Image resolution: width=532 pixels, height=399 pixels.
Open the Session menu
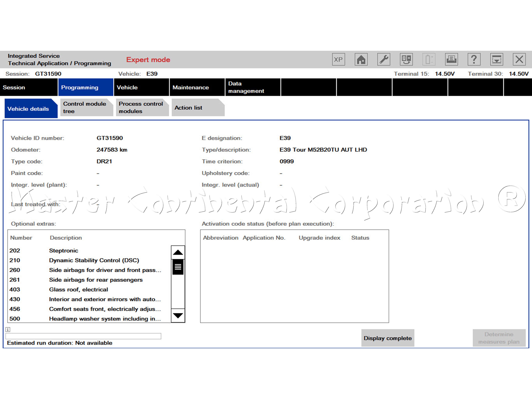(29, 87)
